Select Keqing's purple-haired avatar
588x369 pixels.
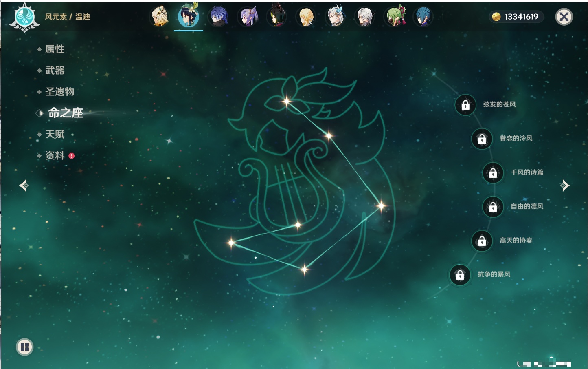point(248,17)
